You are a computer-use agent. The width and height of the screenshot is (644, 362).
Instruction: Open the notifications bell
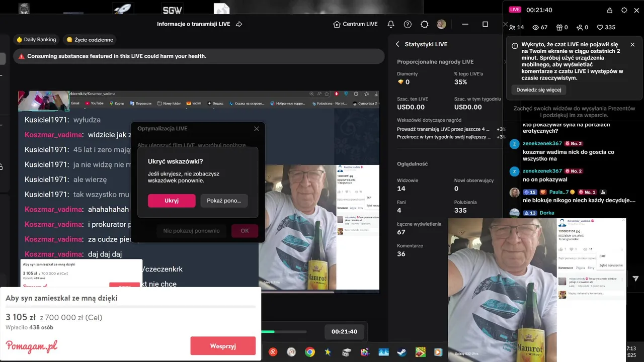coord(390,24)
